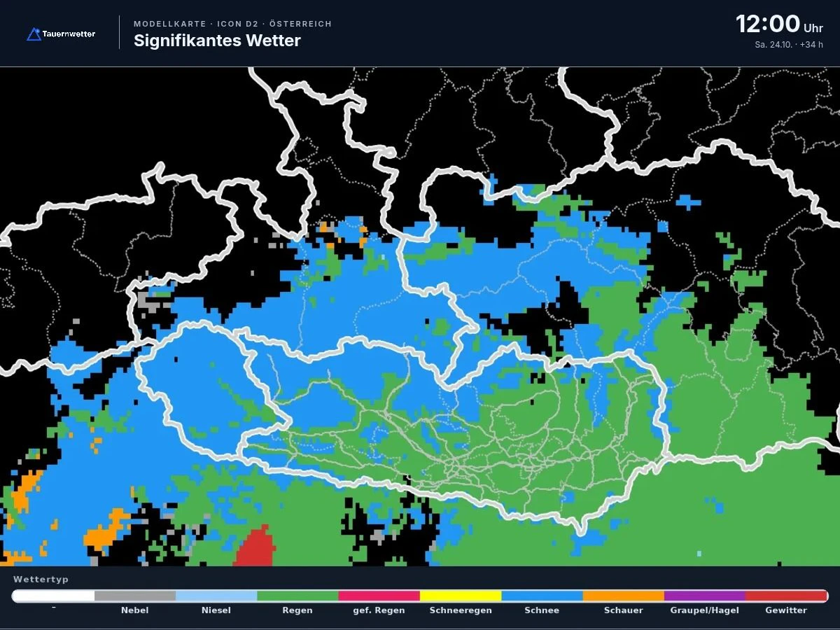
Task: Click the 'Niesel' legend label
Action: click(216, 610)
